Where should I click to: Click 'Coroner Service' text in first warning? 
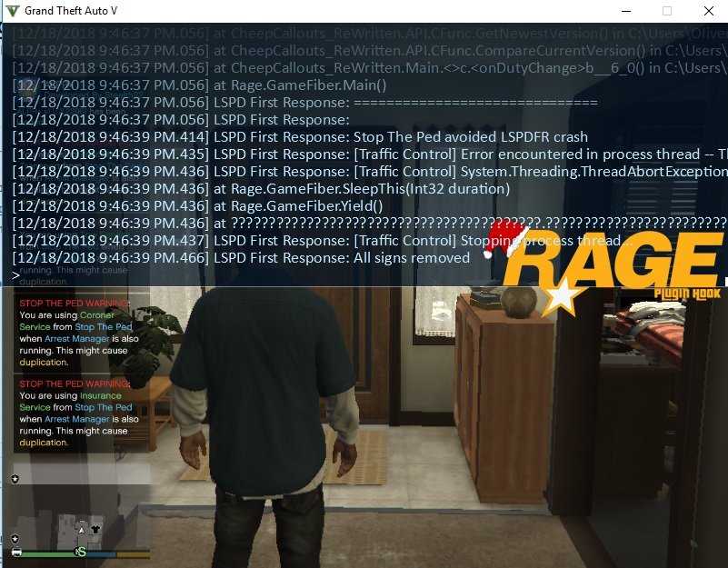tap(66, 321)
